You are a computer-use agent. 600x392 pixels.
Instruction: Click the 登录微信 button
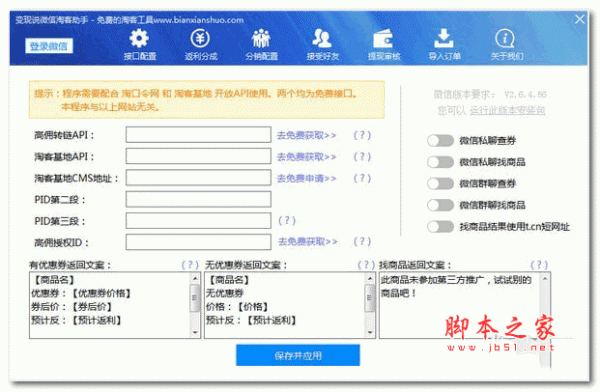tap(49, 46)
